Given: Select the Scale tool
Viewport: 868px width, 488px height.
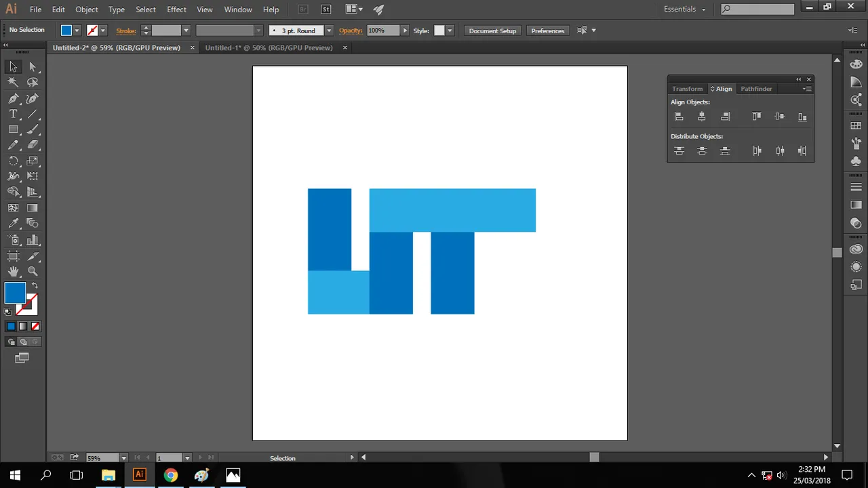Looking at the screenshot, I should pyautogui.click(x=33, y=161).
